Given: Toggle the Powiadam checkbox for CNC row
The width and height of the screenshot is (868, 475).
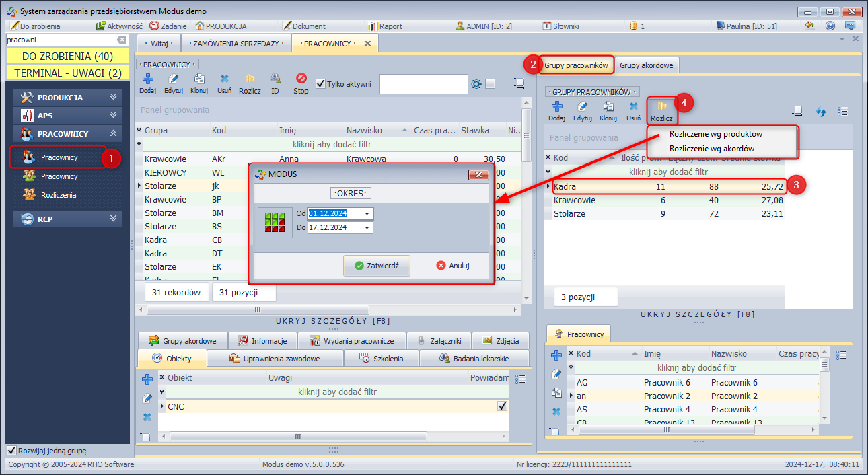Looking at the screenshot, I should 501,406.
